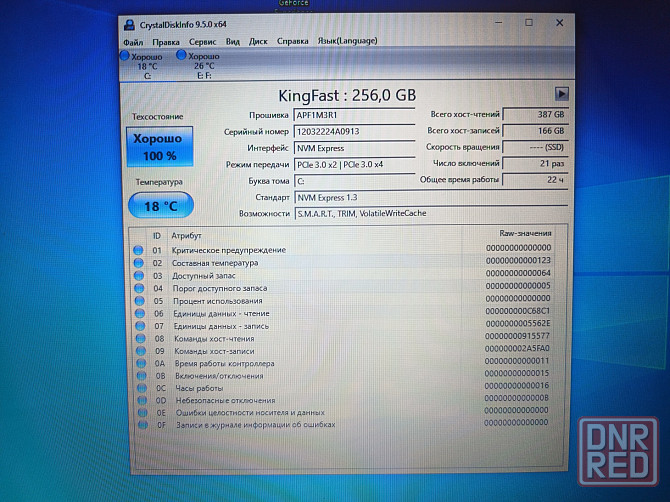Click the Стандарт field NVM Express 1.3
The height and width of the screenshot is (502, 670).
tap(431, 197)
